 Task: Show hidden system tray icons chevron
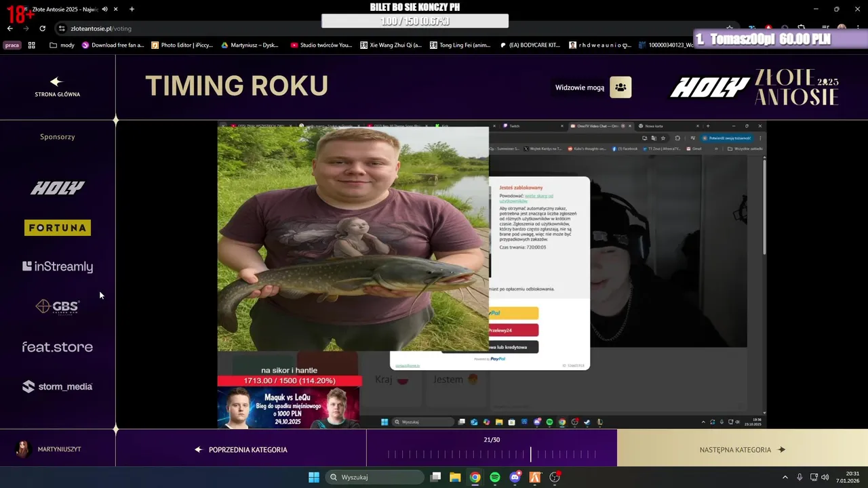[785, 477]
